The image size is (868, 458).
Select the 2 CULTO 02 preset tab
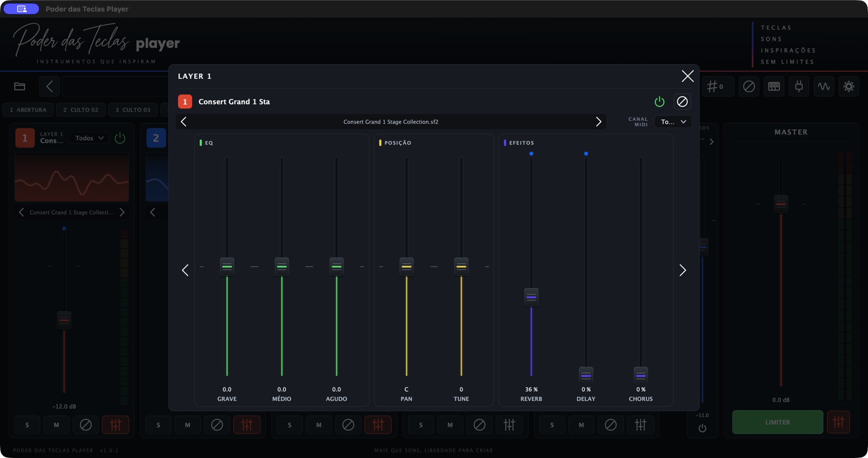tap(81, 110)
